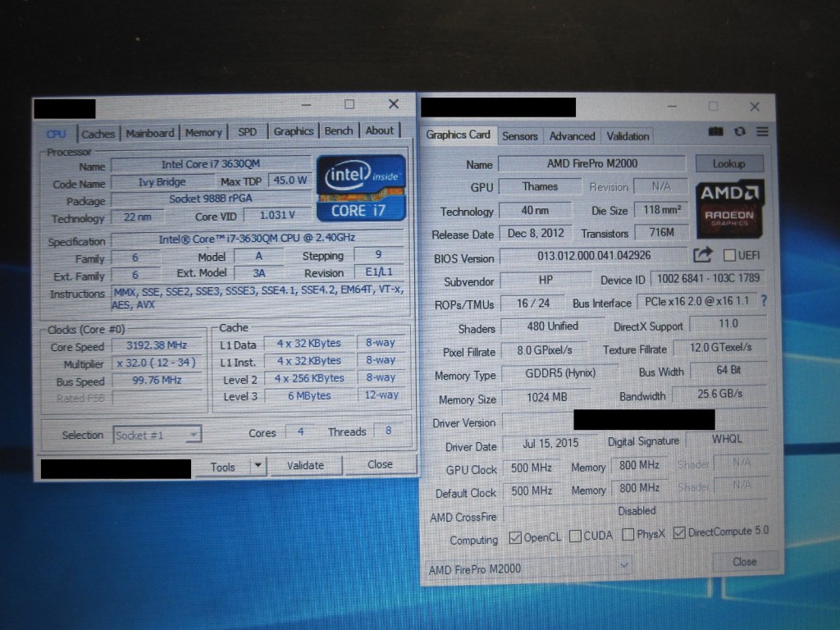Click the Intel Core i7 logo
The width and height of the screenshot is (840, 630).
click(x=361, y=188)
